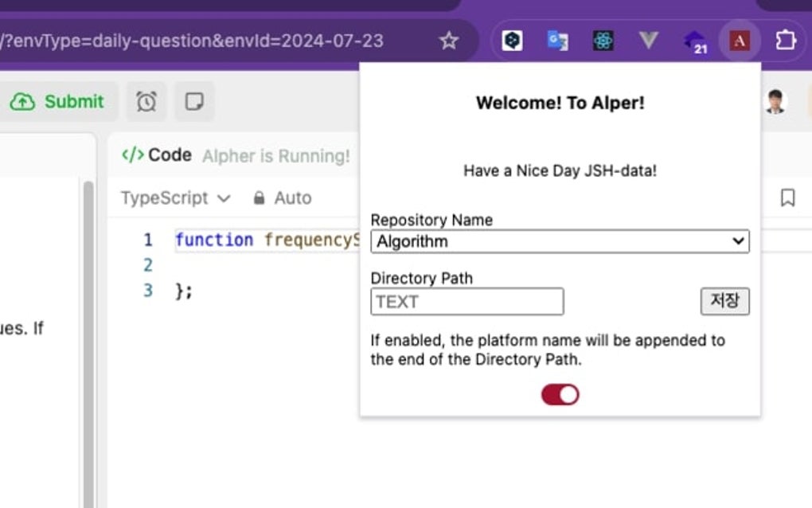This screenshot has width=812, height=508.
Task: Open the user profile avatar
Action: tap(775, 101)
